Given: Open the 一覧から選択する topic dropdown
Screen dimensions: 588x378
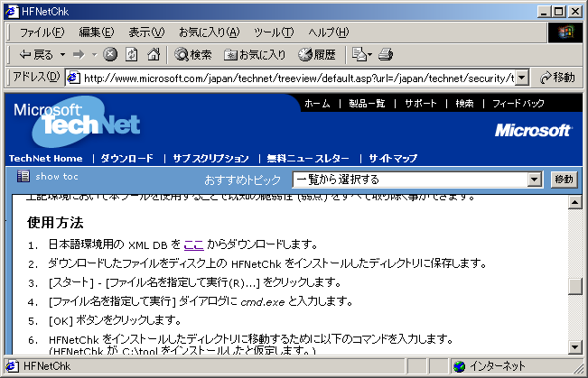Looking at the screenshot, I should pos(417,180).
